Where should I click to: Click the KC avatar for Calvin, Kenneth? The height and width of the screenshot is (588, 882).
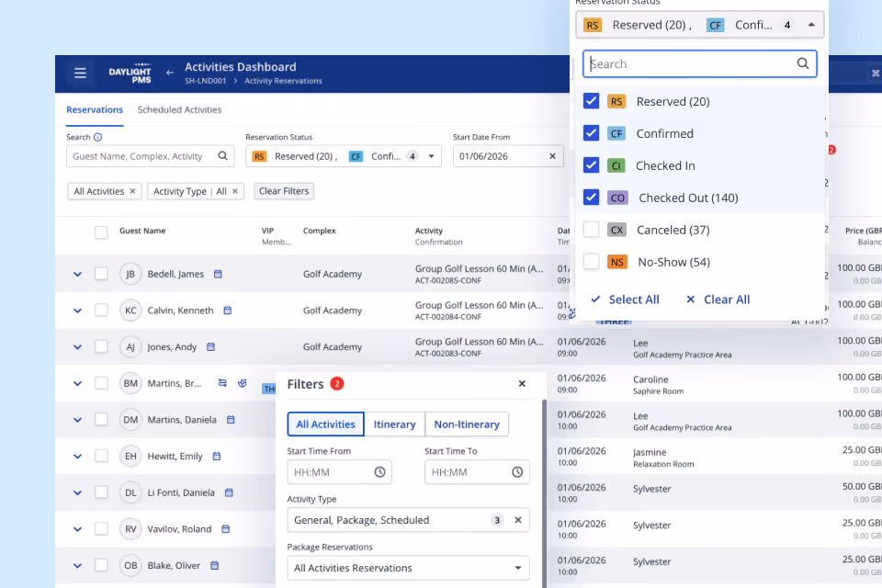(x=130, y=311)
